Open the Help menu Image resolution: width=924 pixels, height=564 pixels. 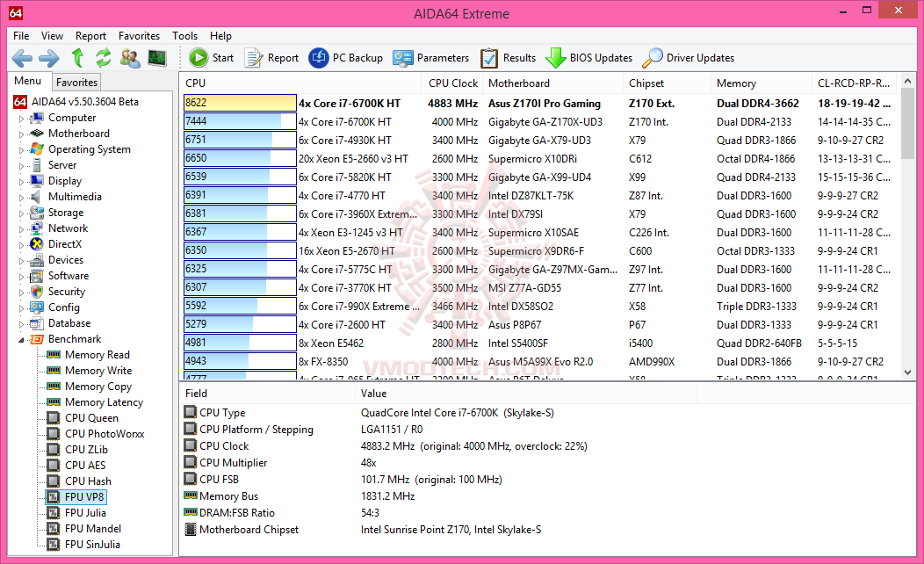tap(221, 36)
